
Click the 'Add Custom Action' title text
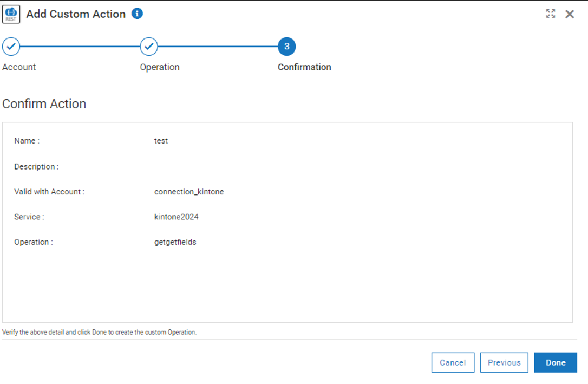pos(76,14)
